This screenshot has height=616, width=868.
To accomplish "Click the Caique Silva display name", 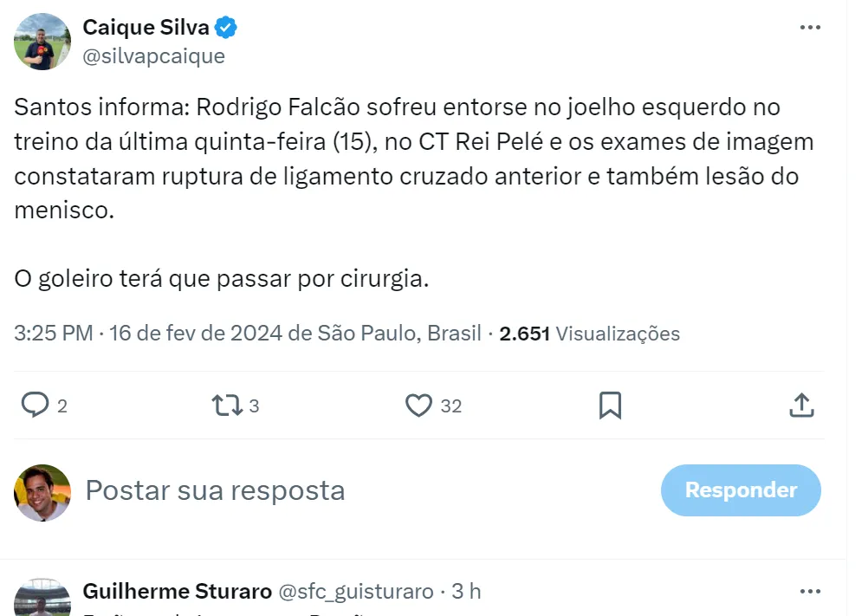I will tap(146, 28).
